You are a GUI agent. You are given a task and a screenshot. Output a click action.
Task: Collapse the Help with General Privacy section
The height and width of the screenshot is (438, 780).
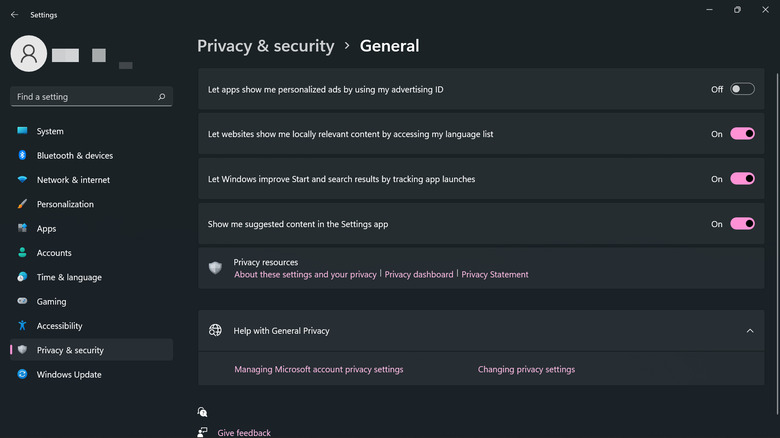click(750, 331)
